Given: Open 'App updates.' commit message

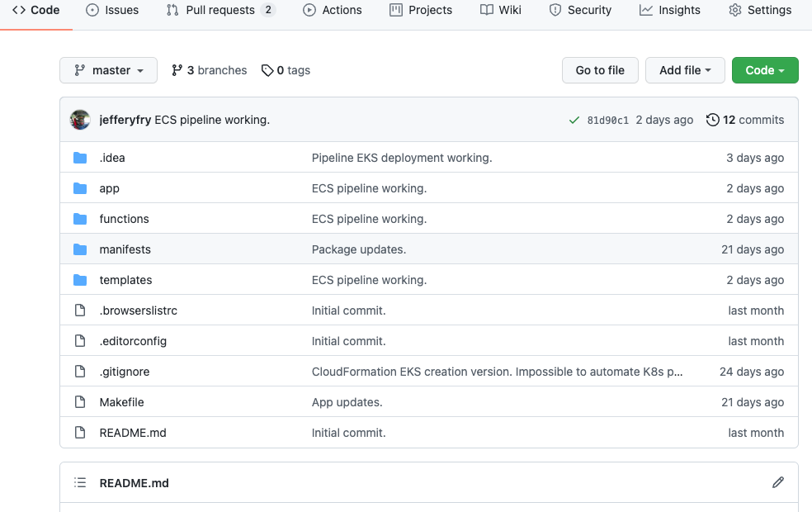Looking at the screenshot, I should click(x=347, y=402).
